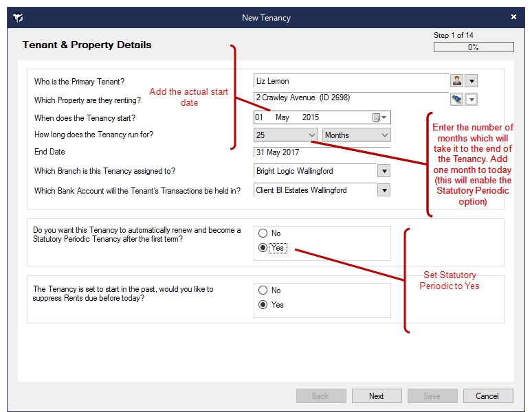
Task: Click the Primary Tenant field with Liz Lemon
Action: pos(351,81)
